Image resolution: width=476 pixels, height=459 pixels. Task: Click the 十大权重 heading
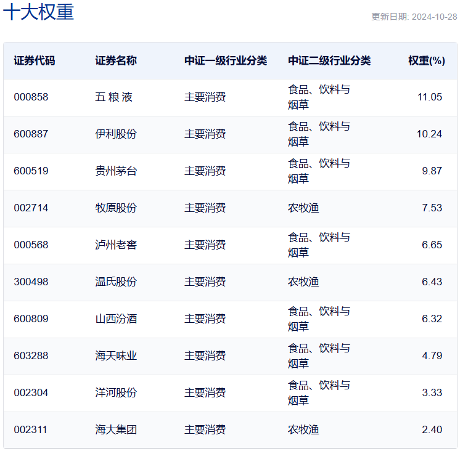[39, 12]
